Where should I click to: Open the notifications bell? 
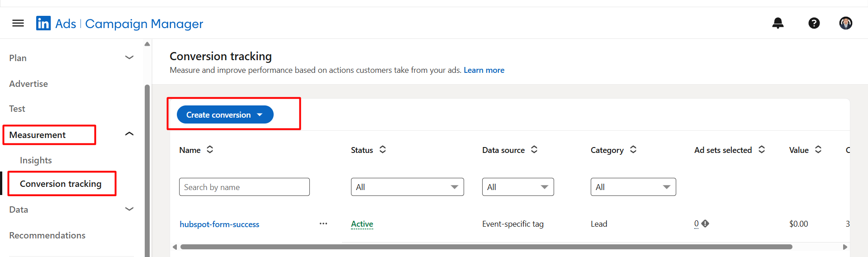coord(778,23)
